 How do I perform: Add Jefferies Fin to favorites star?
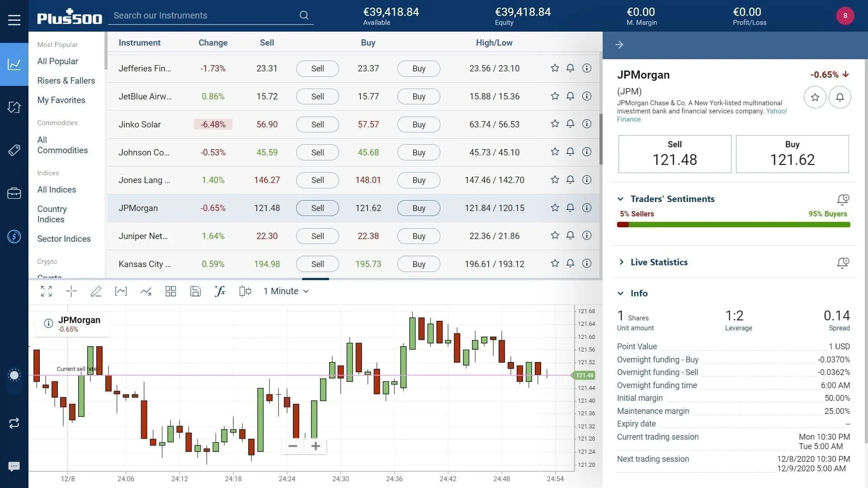555,68
